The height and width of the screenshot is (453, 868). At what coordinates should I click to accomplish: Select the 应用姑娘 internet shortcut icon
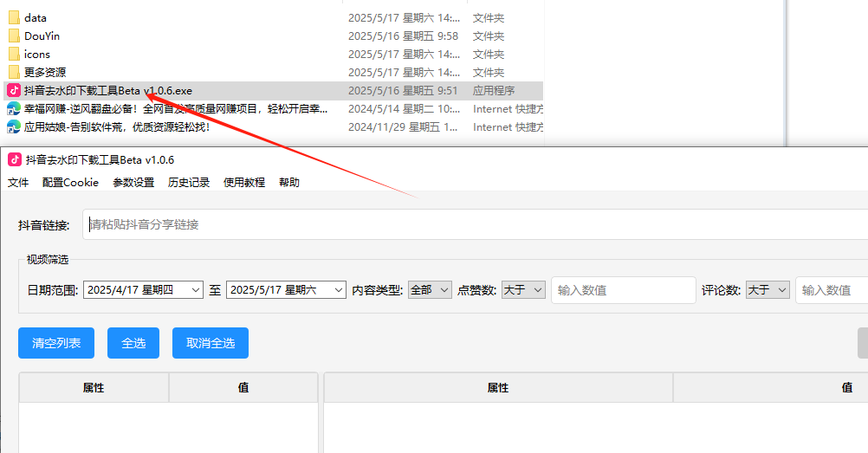click(x=14, y=126)
